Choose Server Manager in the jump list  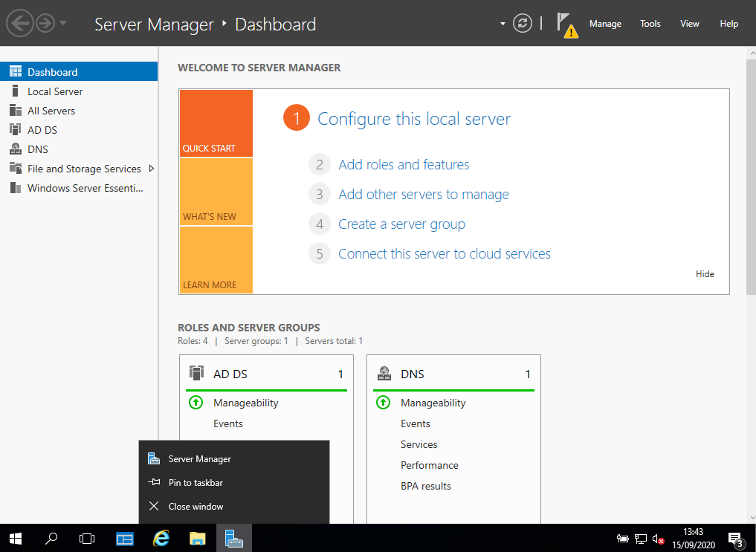click(x=234, y=459)
